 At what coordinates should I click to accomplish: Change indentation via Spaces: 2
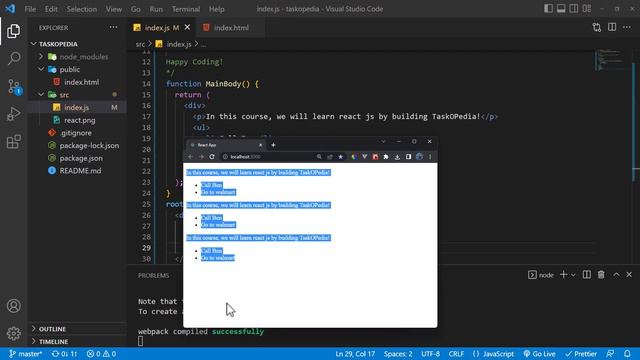tap(398, 353)
